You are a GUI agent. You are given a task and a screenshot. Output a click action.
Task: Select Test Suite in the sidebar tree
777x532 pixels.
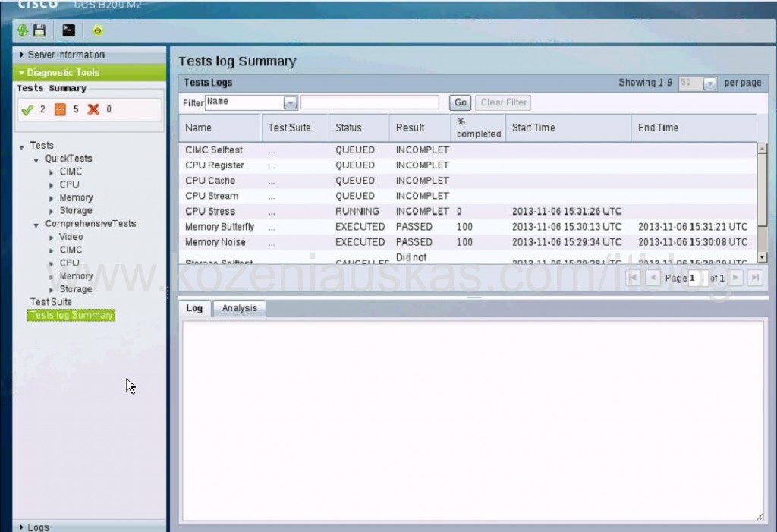(x=51, y=302)
